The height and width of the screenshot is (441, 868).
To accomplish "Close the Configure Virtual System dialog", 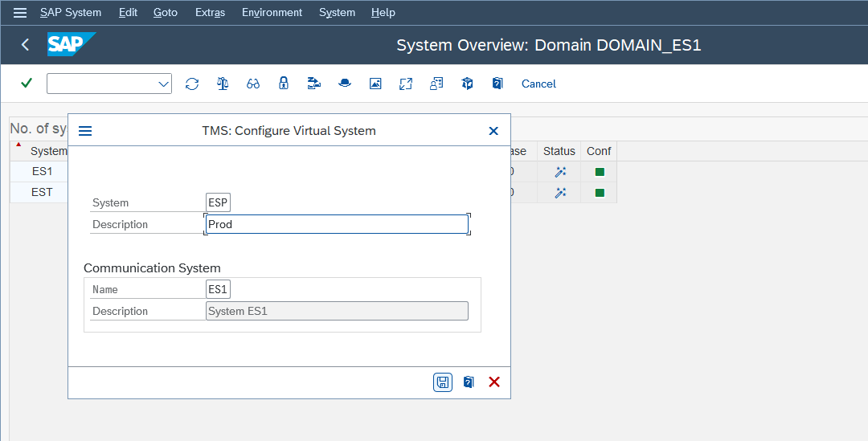I will 493,131.
